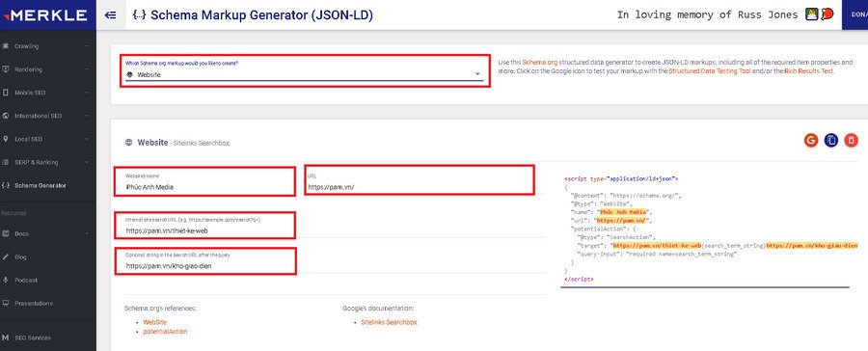This screenshot has width=868, height=351.
Task: Click the Mobile SEO phone icon
Action: (6, 93)
